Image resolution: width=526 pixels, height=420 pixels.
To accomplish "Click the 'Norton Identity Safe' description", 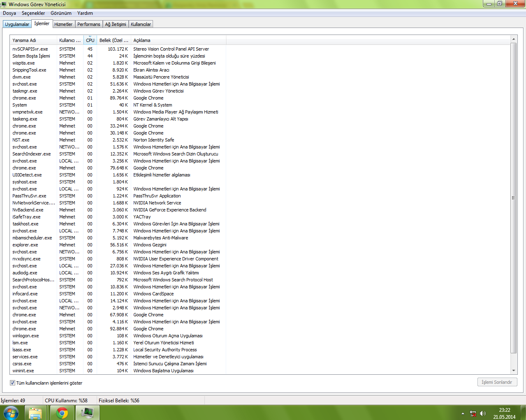I will (x=154, y=140).
